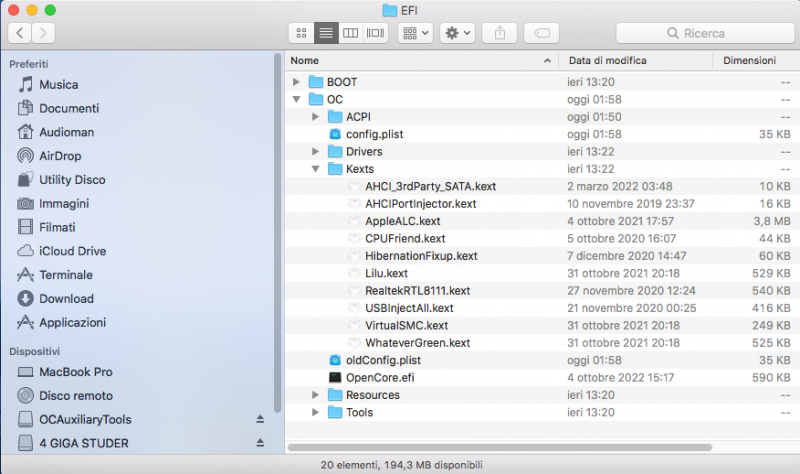Focus the Ricerca search field

(705, 33)
